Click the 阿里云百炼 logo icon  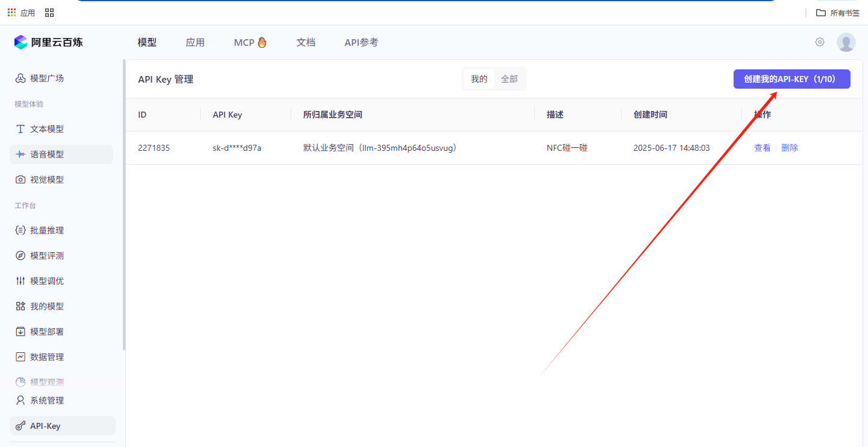tap(21, 42)
